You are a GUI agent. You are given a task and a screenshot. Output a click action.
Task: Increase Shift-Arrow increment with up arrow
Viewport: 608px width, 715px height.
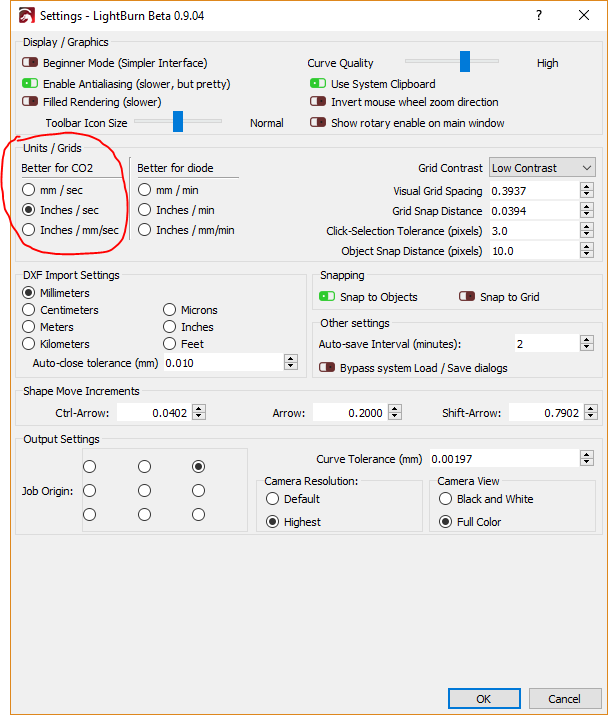pyautogui.click(x=591, y=409)
